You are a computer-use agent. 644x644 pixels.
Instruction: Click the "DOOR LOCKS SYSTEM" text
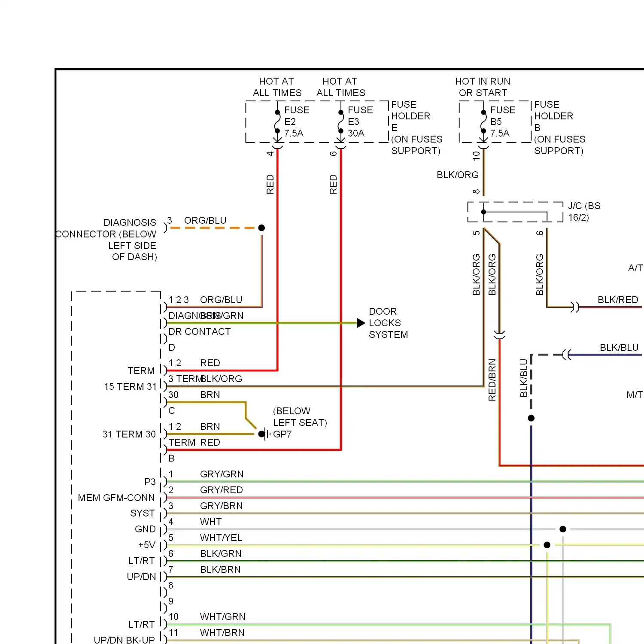point(388,323)
